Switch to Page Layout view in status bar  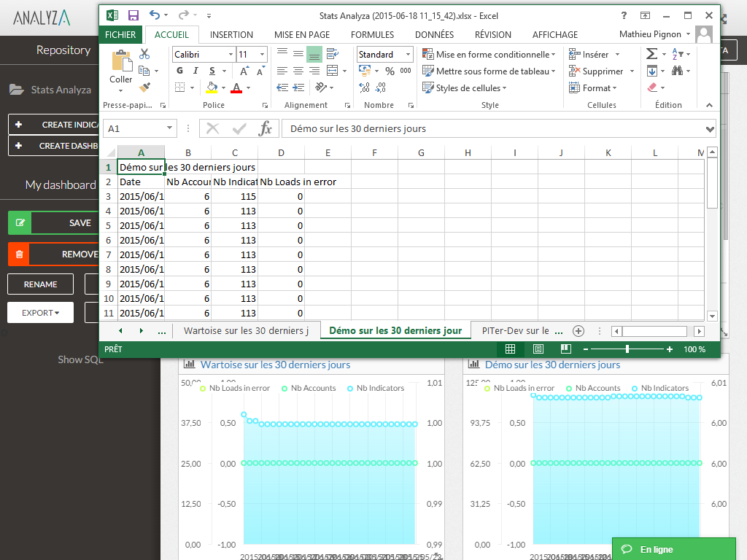click(x=538, y=349)
